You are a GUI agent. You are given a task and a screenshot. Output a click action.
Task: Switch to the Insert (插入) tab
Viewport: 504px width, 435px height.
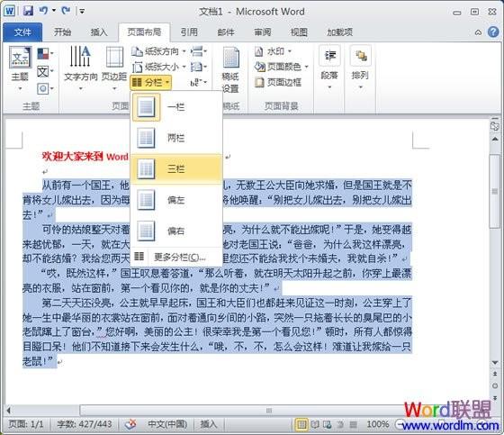[x=99, y=32]
